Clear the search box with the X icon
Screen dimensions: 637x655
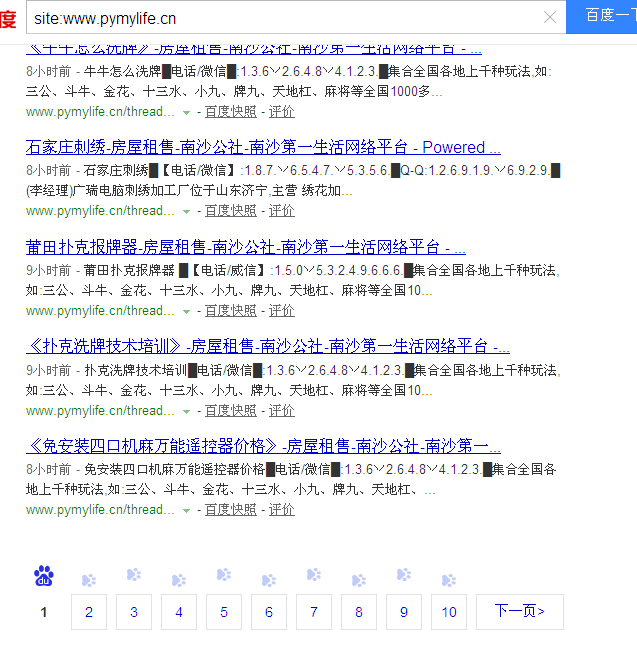(550, 17)
